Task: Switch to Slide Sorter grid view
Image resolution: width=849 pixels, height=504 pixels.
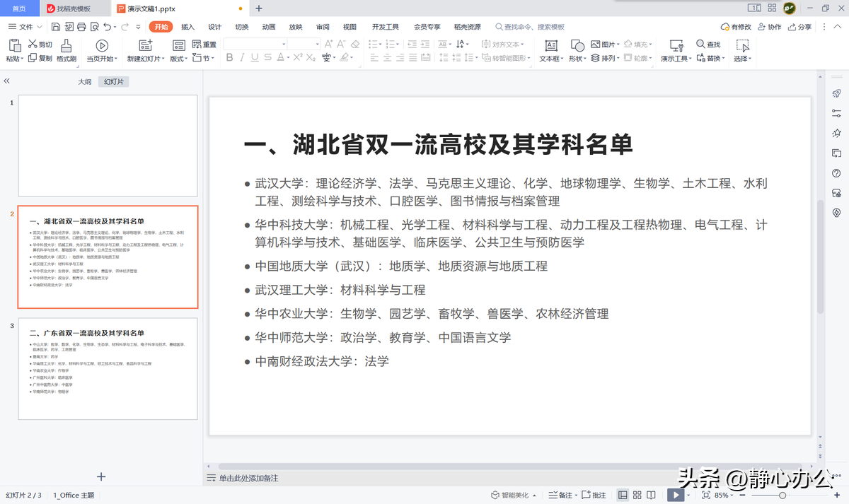Action: coord(637,496)
